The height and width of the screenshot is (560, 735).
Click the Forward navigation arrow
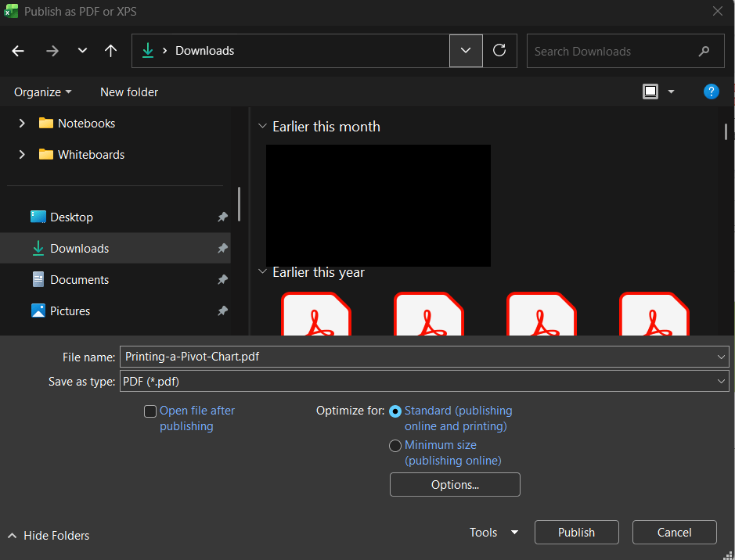point(52,51)
